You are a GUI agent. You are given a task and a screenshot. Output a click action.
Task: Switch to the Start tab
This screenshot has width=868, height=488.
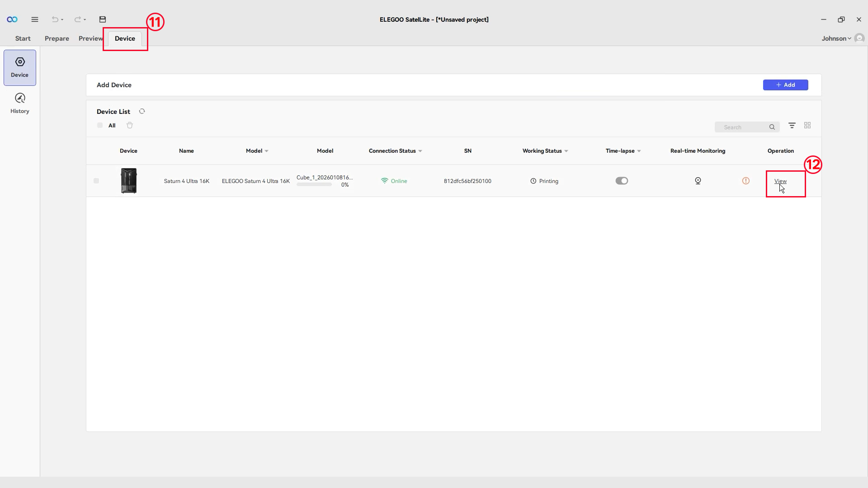click(x=23, y=38)
